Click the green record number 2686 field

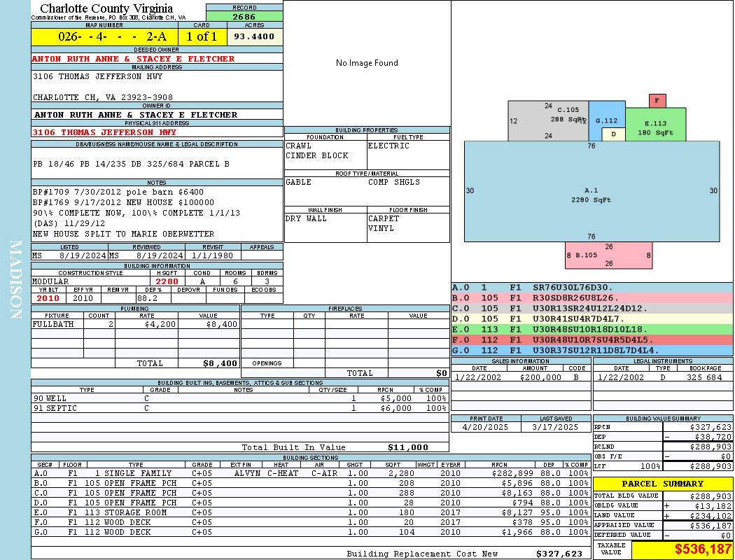[x=244, y=16]
